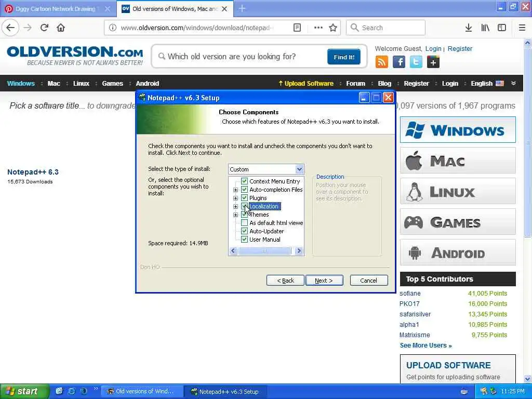
Task: Click the Games controller category banner
Action: pos(458,222)
